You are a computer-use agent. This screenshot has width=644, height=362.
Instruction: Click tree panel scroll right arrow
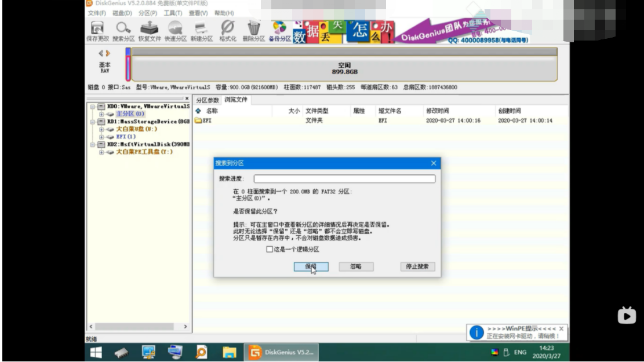[x=185, y=327]
